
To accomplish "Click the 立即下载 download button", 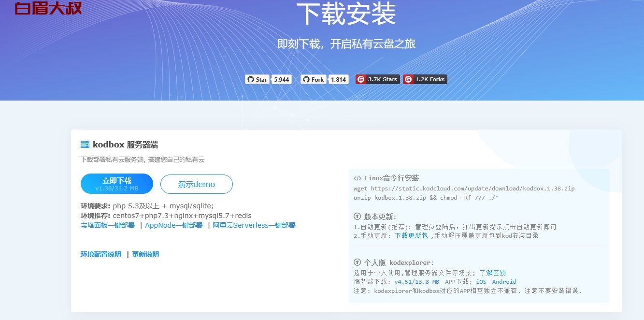I will pos(117,184).
